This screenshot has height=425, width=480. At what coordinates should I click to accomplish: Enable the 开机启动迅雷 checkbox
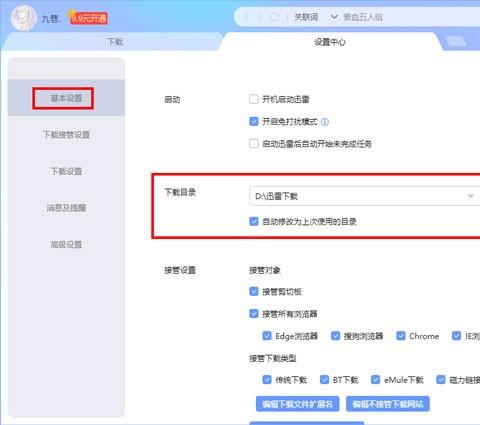pos(254,99)
